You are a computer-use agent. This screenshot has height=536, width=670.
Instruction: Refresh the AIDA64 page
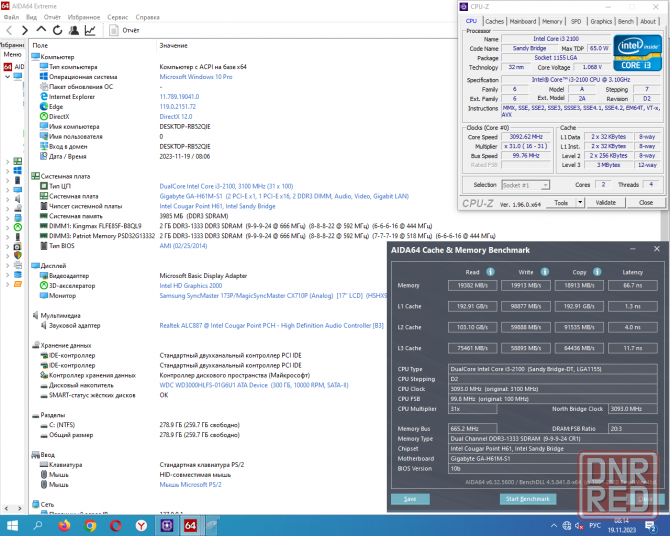coord(57,30)
